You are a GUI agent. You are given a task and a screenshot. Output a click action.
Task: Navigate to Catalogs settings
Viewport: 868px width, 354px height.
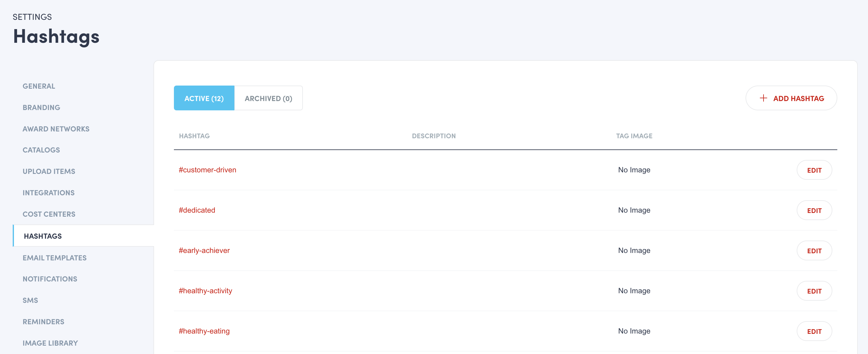41,150
